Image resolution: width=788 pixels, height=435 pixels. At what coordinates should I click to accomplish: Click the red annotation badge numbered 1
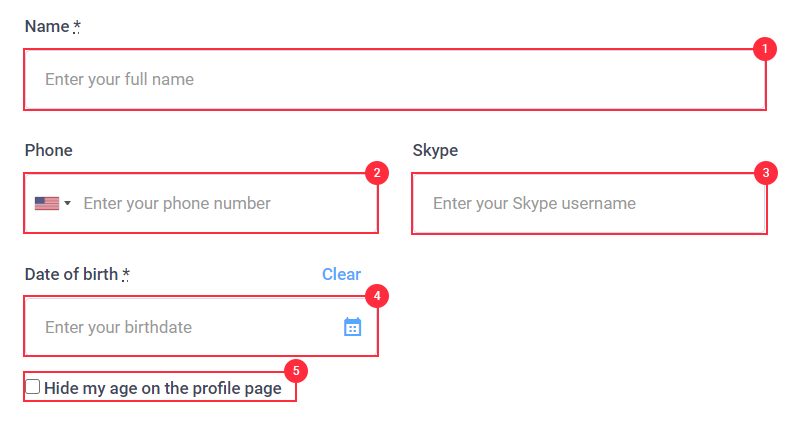pos(765,49)
